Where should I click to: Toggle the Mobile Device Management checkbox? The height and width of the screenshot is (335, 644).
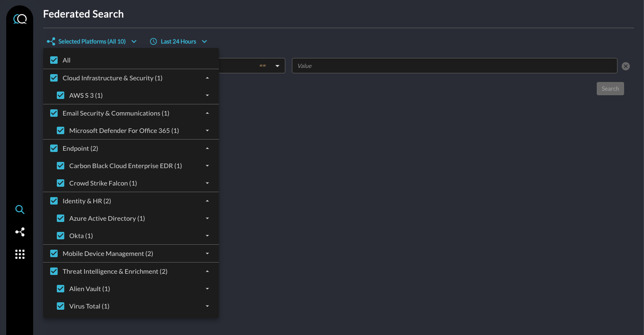tap(54, 253)
